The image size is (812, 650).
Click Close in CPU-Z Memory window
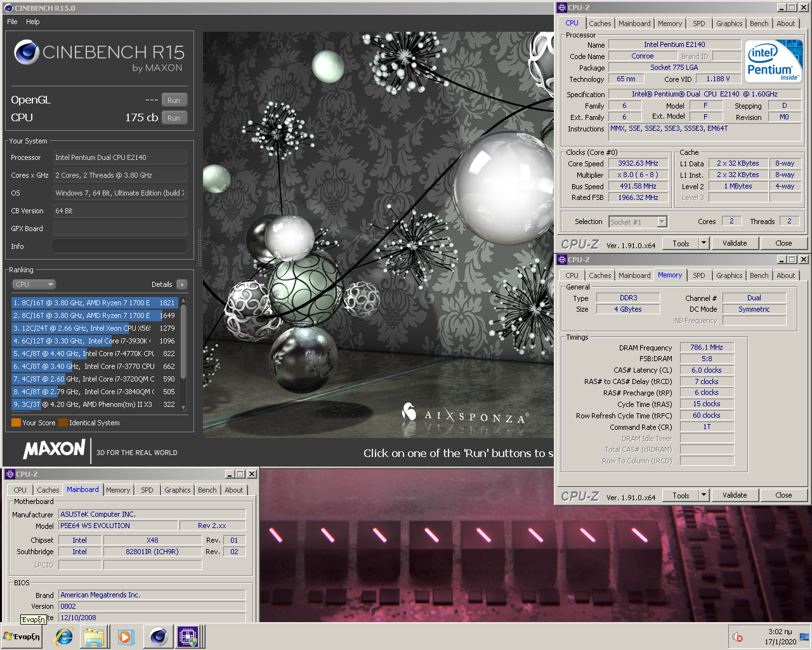tap(783, 495)
